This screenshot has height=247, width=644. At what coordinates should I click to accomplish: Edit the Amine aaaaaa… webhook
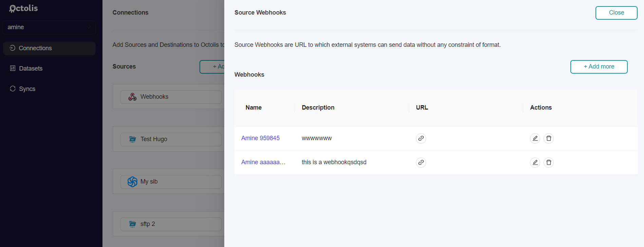535,163
